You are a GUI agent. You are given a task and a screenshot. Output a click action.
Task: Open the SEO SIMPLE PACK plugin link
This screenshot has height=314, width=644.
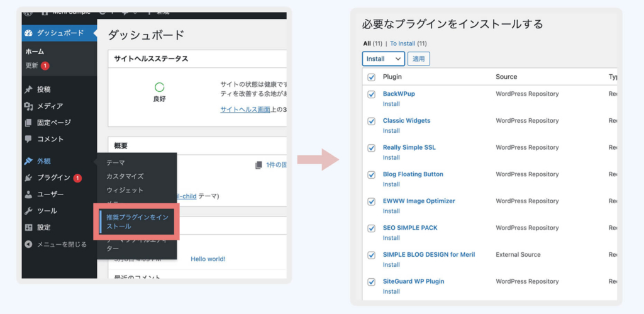410,228
